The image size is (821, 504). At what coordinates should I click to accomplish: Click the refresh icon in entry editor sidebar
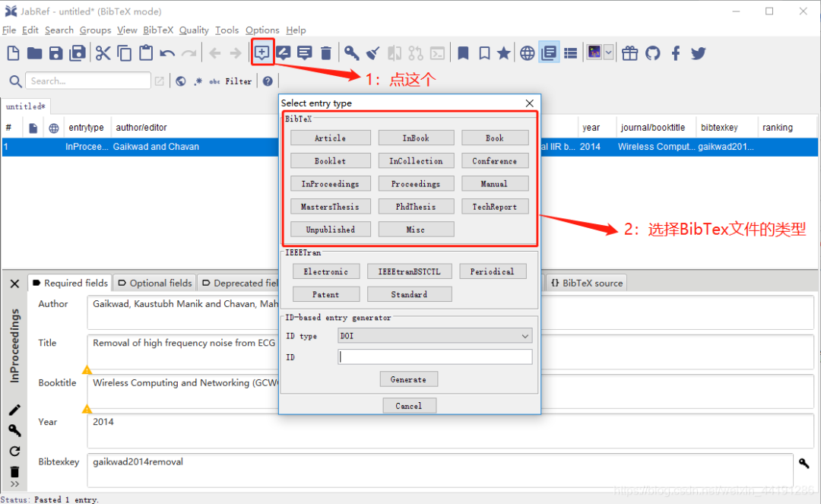(x=14, y=451)
